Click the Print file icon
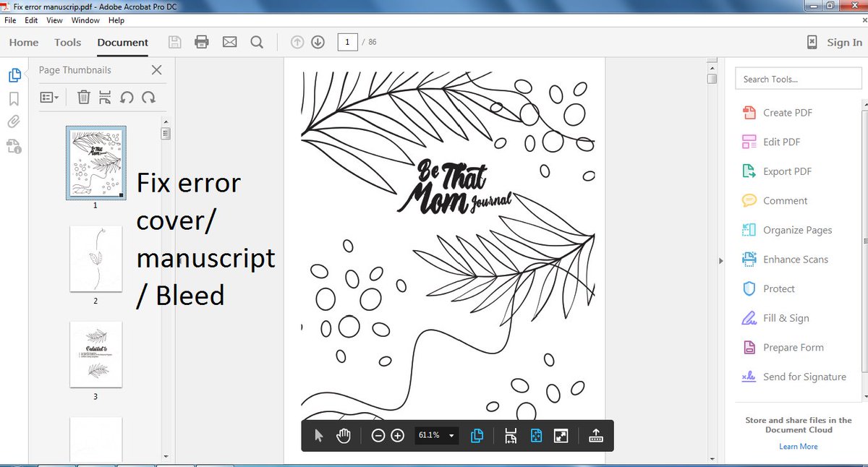 [x=202, y=42]
